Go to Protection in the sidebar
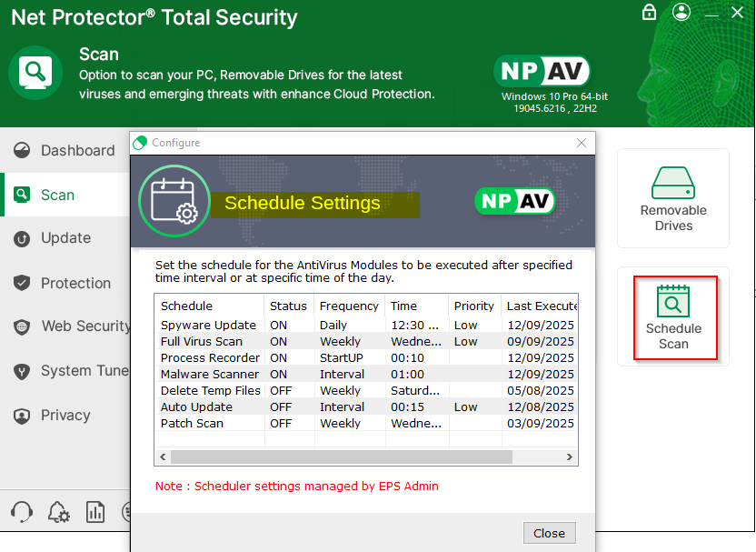This screenshot has height=552, width=756. click(x=75, y=283)
